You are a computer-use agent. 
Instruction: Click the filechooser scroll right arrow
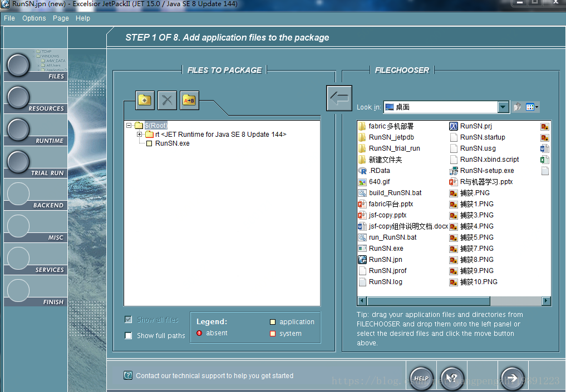(x=546, y=301)
